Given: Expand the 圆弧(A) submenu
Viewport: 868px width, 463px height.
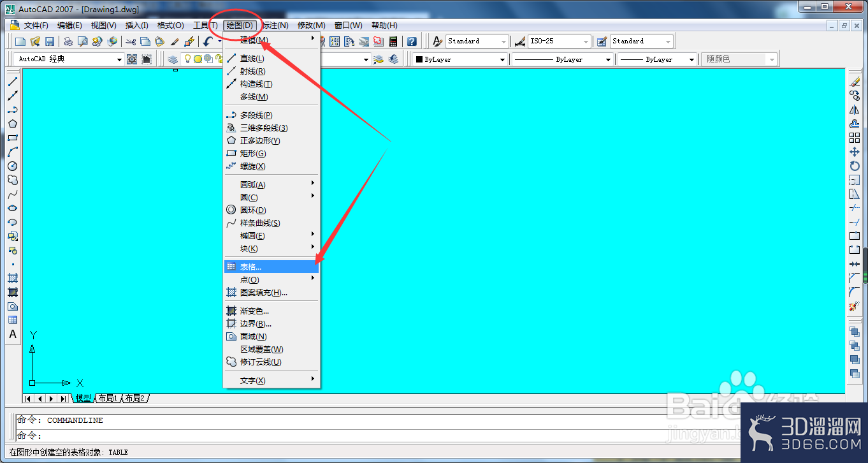Looking at the screenshot, I should tap(271, 185).
